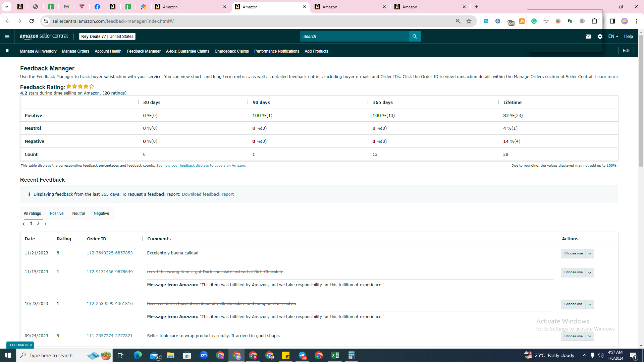The width and height of the screenshot is (644, 362).
Task: Open the Seller Central hamburger menu
Action: click(x=7, y=37)
